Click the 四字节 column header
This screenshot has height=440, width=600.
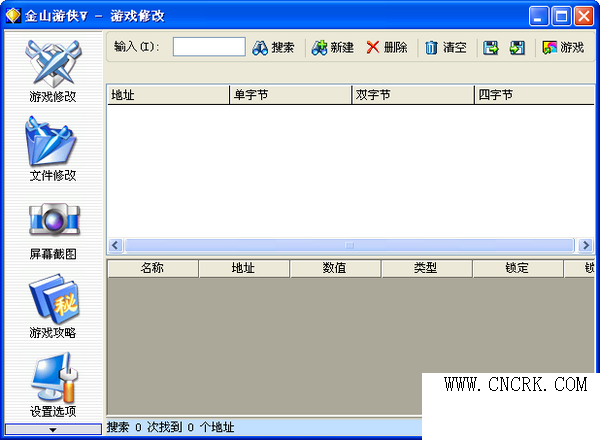(x=534, y=95)
